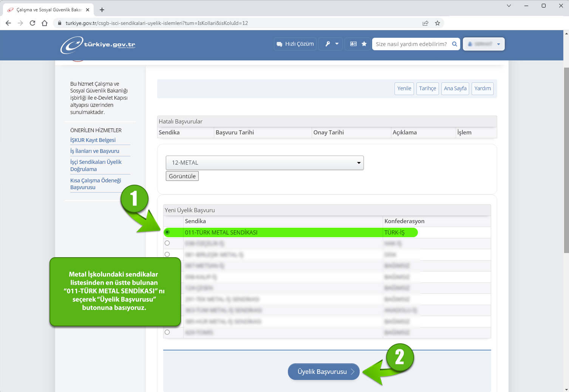Click the share page icon in address bar
Screen dimensions: 569x392
(x=425, y=23)
